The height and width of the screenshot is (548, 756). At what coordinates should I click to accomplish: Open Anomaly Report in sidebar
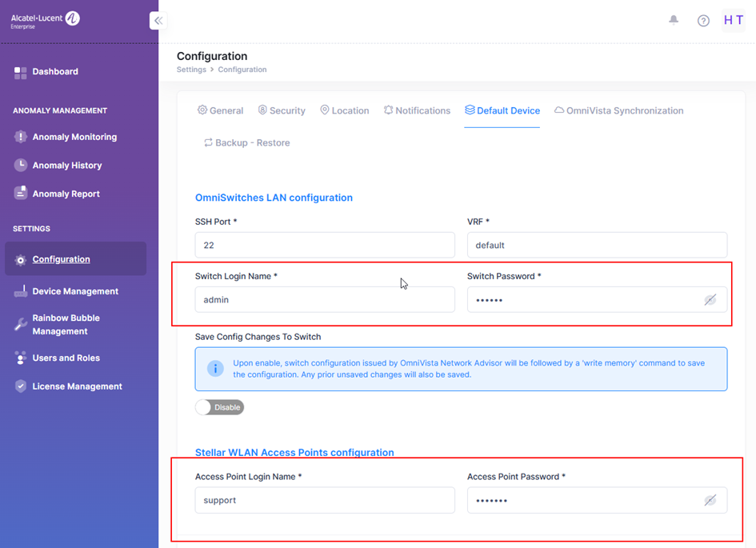66,194
